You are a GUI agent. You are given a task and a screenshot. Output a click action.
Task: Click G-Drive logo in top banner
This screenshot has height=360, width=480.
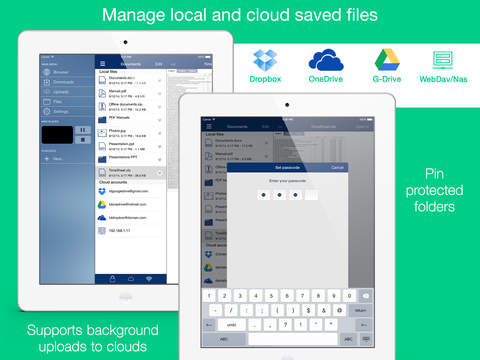click(387, 60)
